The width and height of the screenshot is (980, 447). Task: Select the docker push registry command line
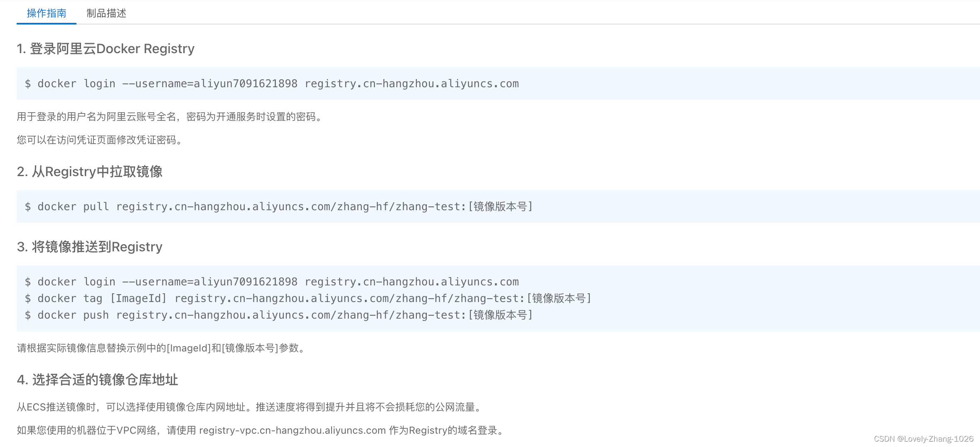click(279, 315)
